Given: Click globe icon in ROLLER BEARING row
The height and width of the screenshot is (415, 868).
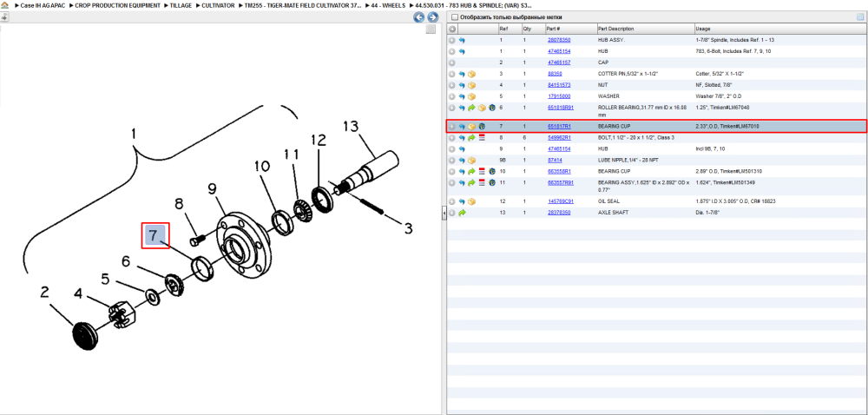Looking at the screenshot, I should point(491,108).
